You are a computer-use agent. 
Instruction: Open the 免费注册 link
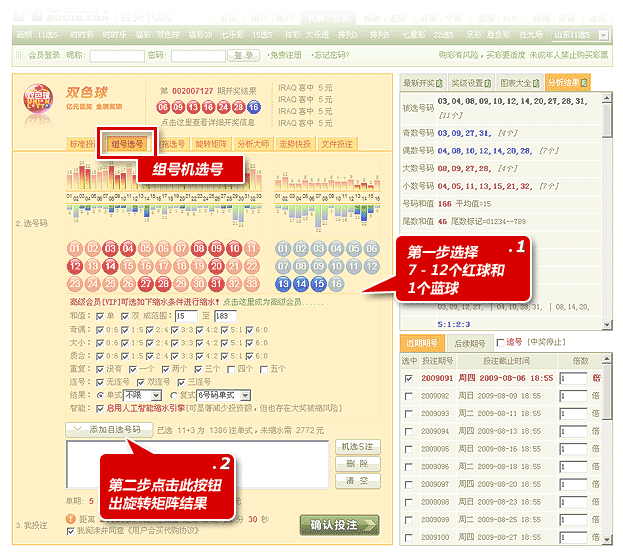(284, 55)
